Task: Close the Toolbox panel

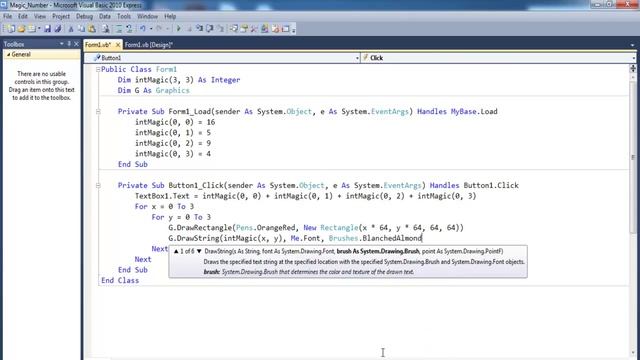Action: click(x=76, y=44)
